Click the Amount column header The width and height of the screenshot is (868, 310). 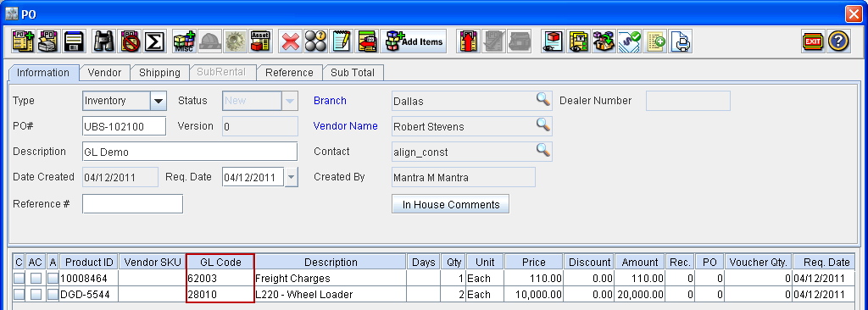point(639,263)
